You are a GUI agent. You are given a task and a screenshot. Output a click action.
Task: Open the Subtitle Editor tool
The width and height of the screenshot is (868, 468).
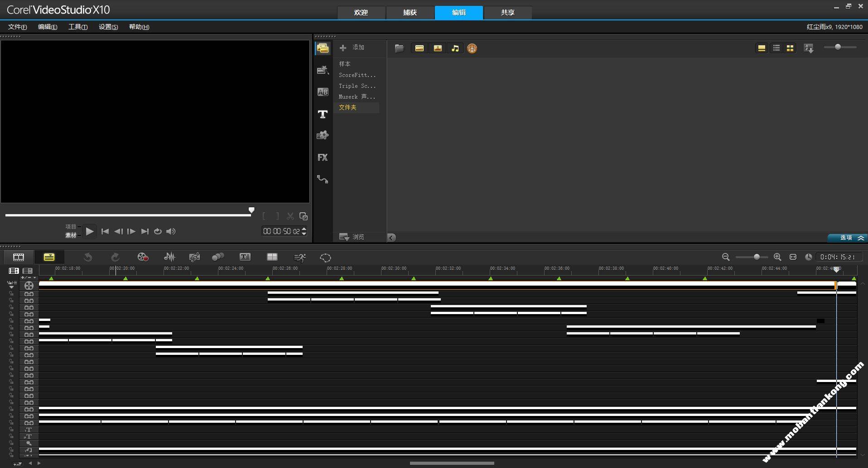(245, 257)
